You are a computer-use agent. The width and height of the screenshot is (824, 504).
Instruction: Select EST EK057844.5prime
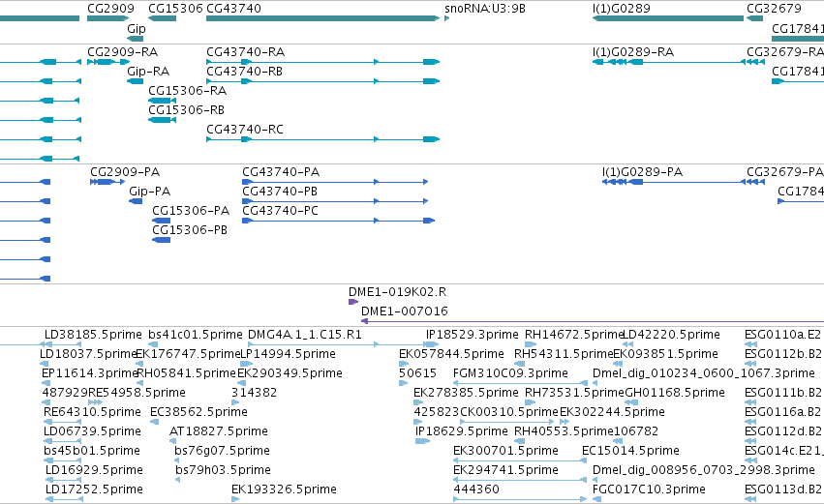coord(451,354)
